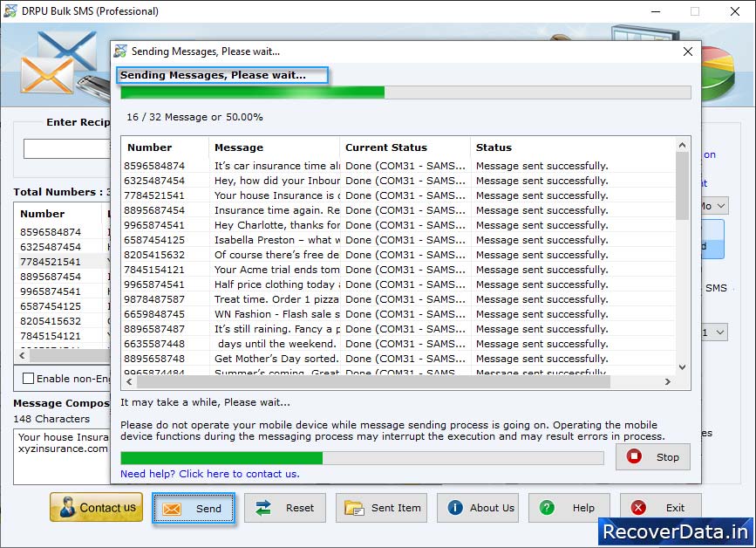Click message 'Of course there's free de'

pyautogui.click(x=276, y=255)
